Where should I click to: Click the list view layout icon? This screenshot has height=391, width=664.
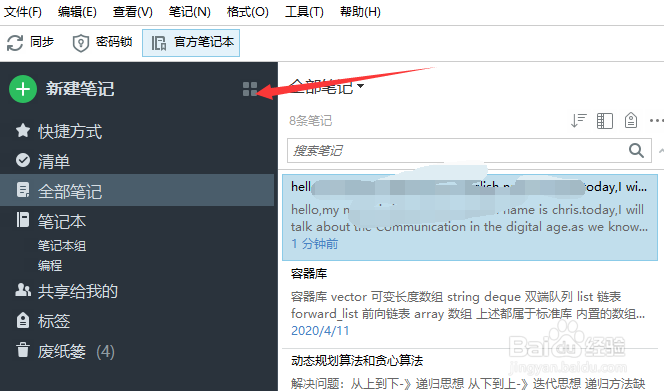[605, 121]
